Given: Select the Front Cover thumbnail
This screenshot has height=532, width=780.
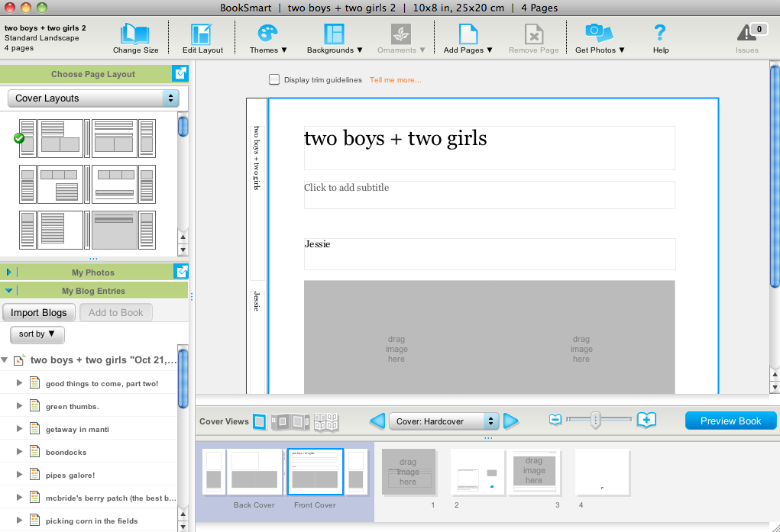Looking at the screenshot, I should click(316, 472).
